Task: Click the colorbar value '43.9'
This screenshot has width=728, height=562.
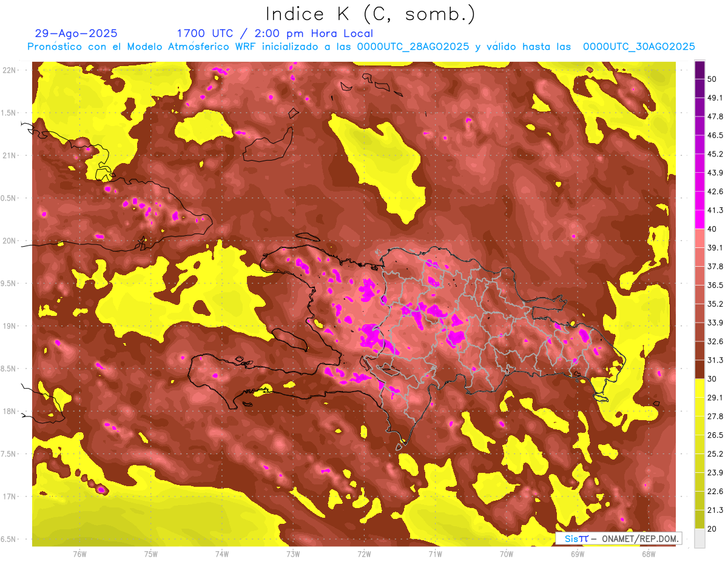Action: coord(715,173)
